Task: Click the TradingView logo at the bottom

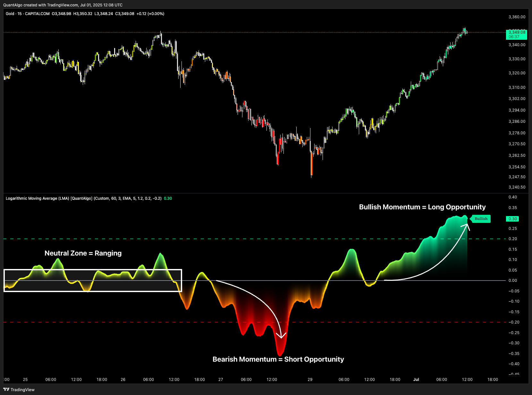Action: pyautogui.click(x=19, y=390)
